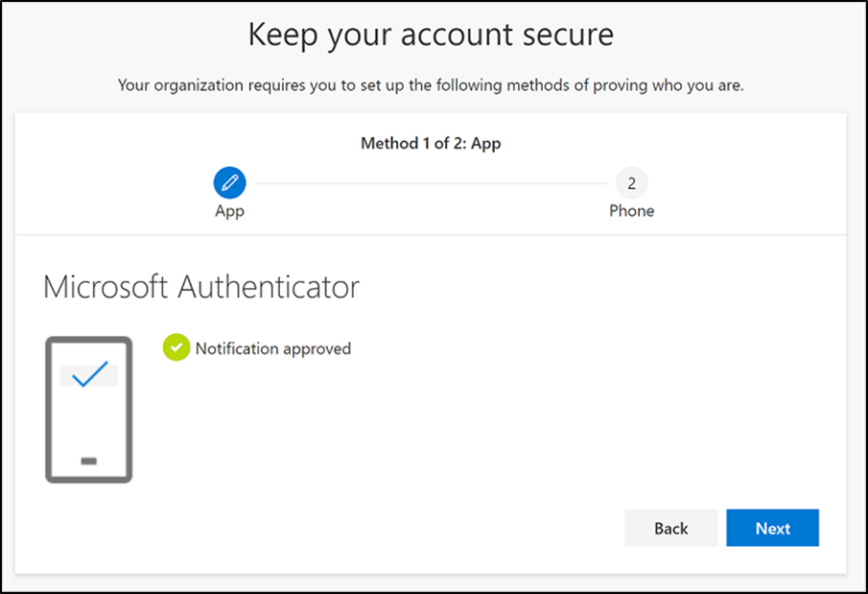Click the word approved in status message
Screen dimensions: 868x594
[x=315, y=348]
